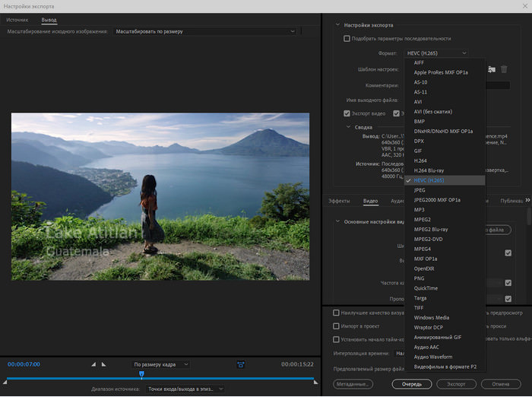Select MP3 format option

point(445,210)
